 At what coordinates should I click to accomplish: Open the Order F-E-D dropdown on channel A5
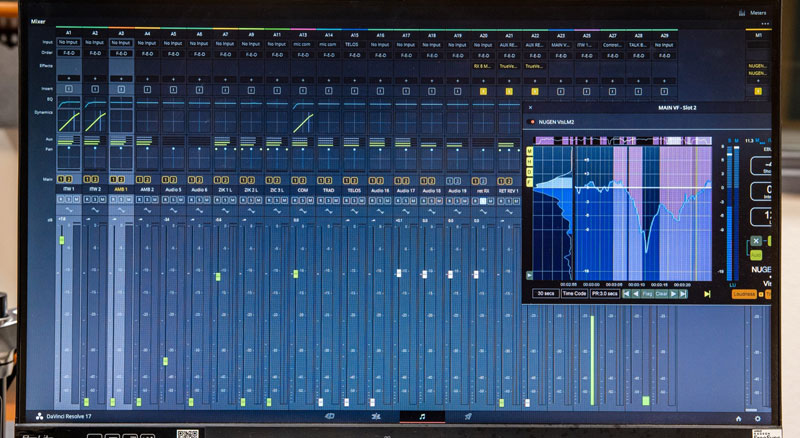pos(173,54)
